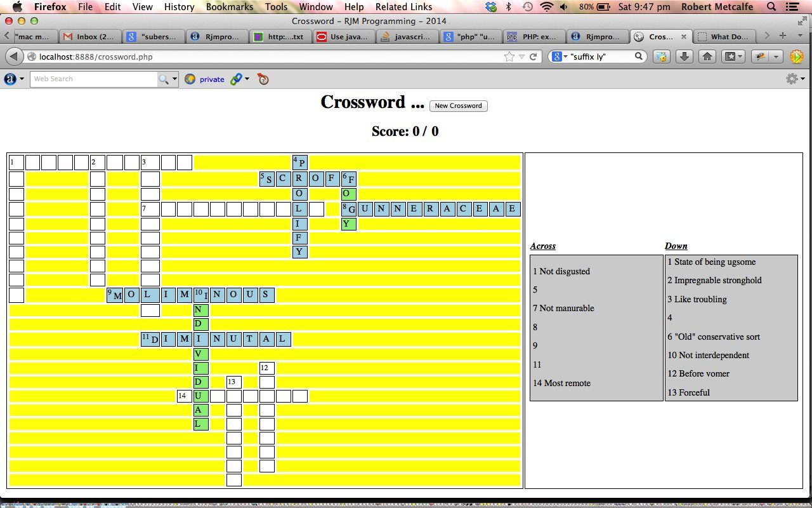Click the clue "1 Not disgusted"
Viewport: 812px width, 508px height.
point(561,271)
